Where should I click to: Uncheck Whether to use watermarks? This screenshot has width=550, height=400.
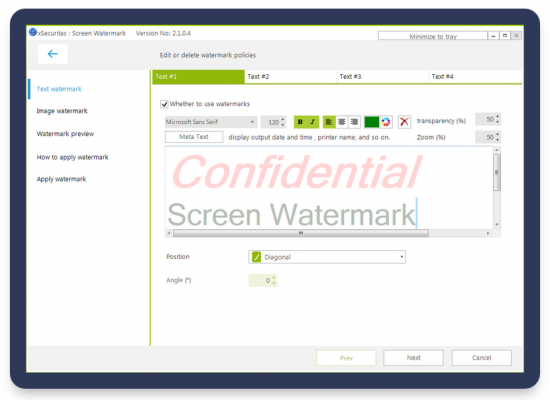pyautogui.click(x=164, y=104)
